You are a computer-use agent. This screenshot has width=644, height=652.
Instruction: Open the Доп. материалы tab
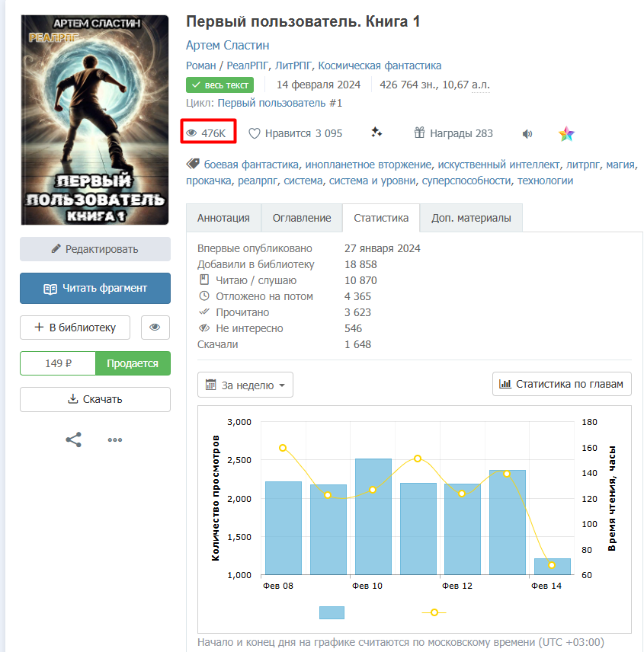pos(471,218)
